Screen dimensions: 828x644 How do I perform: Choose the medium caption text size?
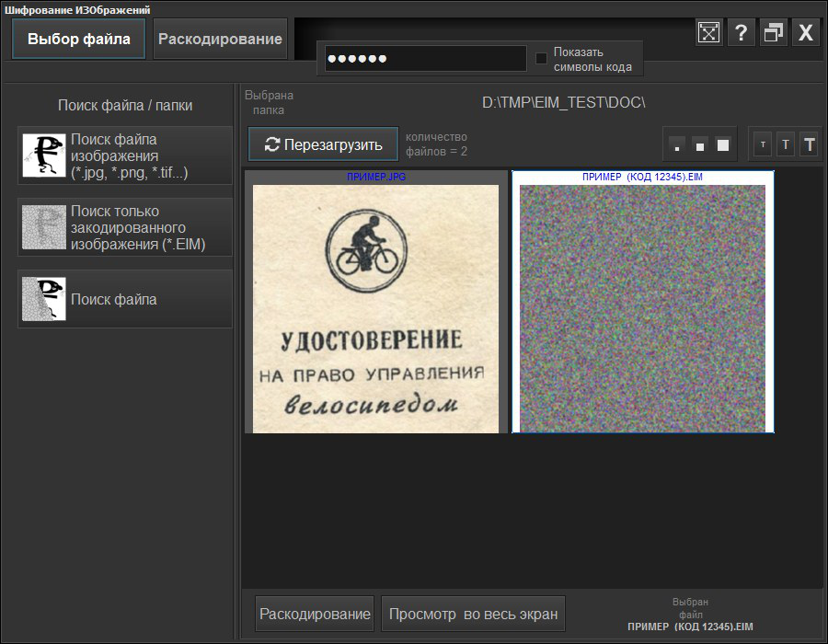pos(786,144)
